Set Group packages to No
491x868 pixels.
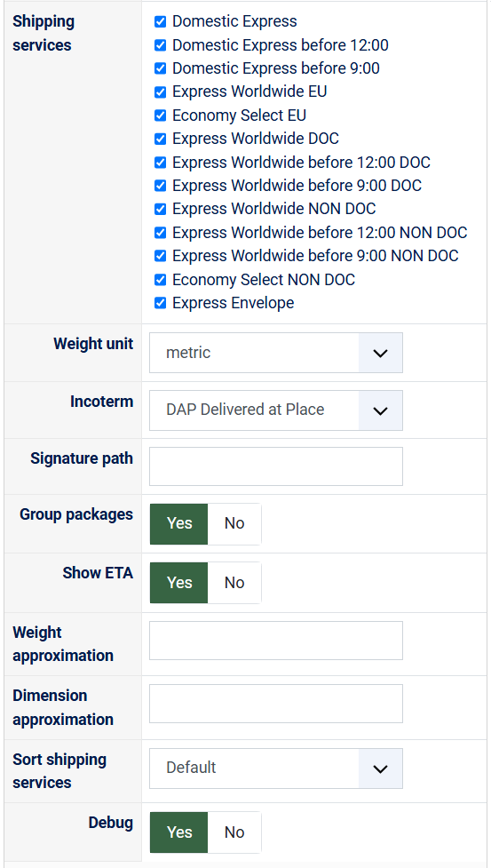tap(234, 523)
